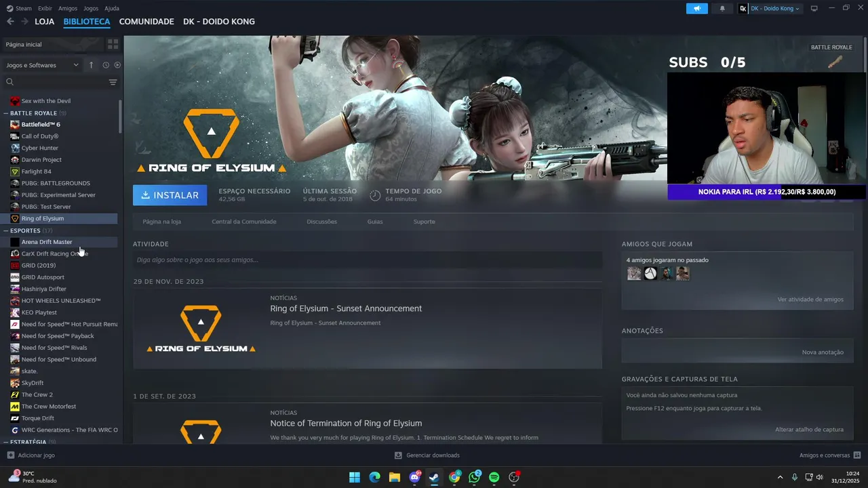Image resolution: width=868 pixels, height=488 pixels.
Task: Click the activity status text field
Action: coord(368,260)
